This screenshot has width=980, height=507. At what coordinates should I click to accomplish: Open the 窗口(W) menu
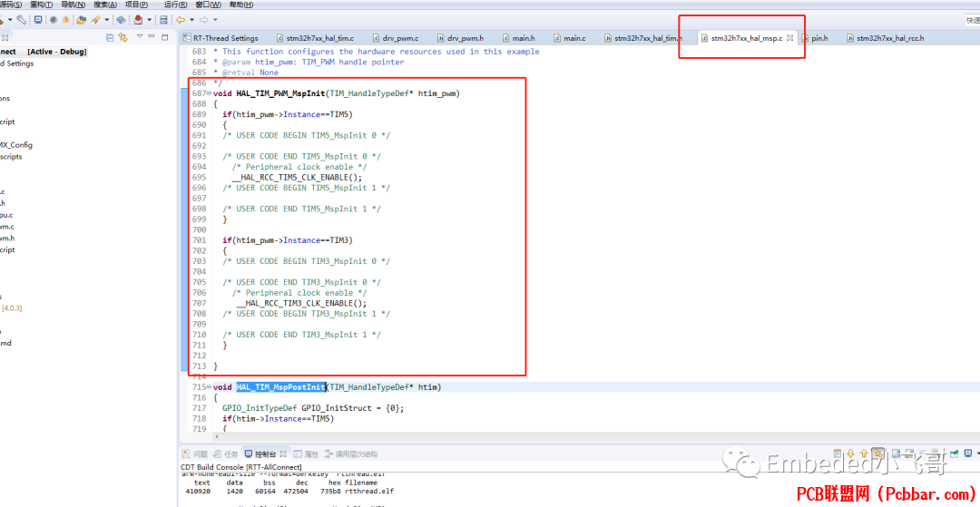[x=208, y=5]
